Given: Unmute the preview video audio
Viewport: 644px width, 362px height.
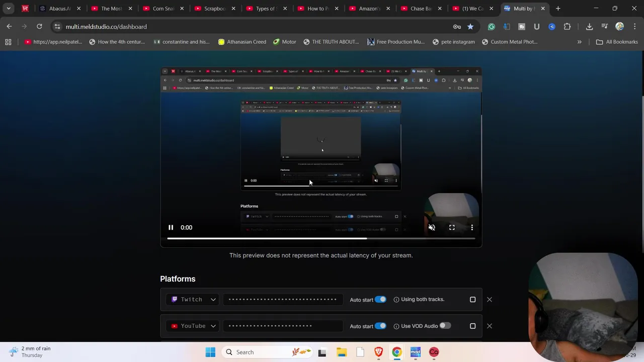Looking at the screenshot, I should coord(432,227).
